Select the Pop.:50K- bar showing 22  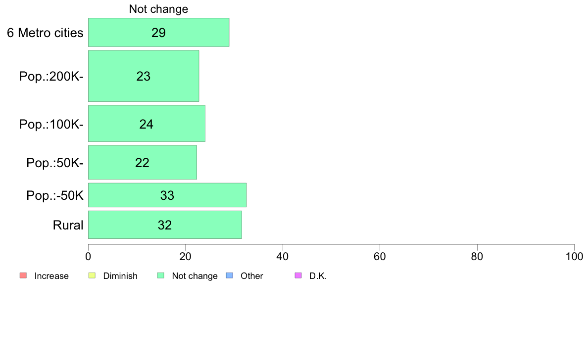(143, 162)
